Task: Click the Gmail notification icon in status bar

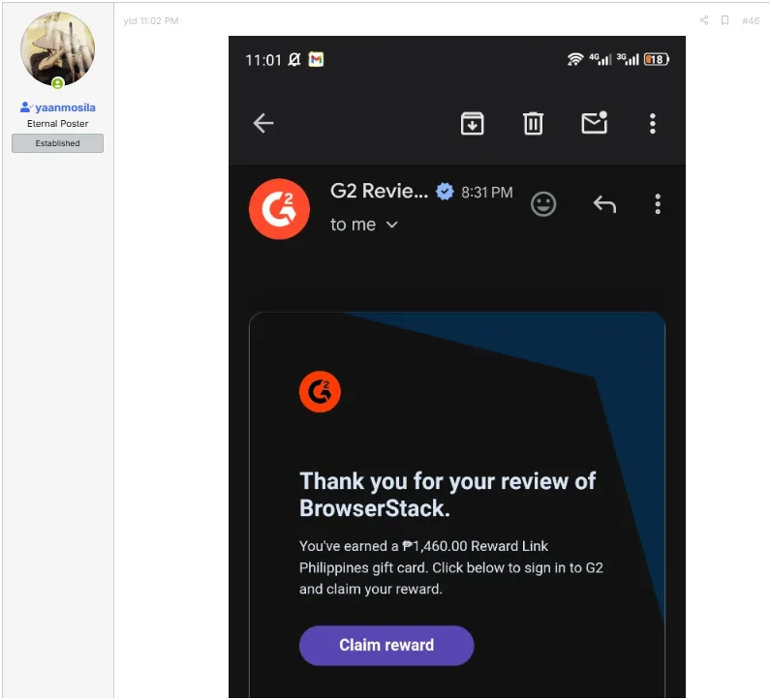Action: (316, 59)
